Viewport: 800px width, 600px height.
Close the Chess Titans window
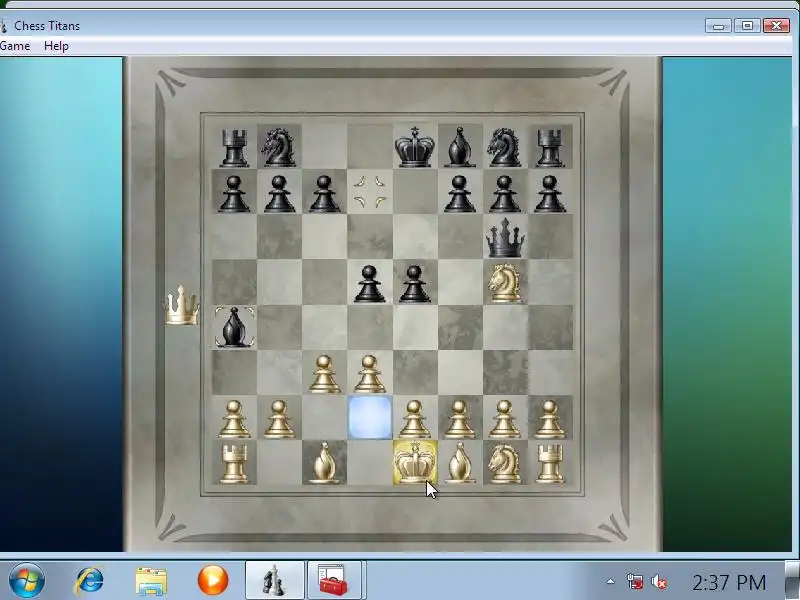pyautogui.click(x=776, y=26)
